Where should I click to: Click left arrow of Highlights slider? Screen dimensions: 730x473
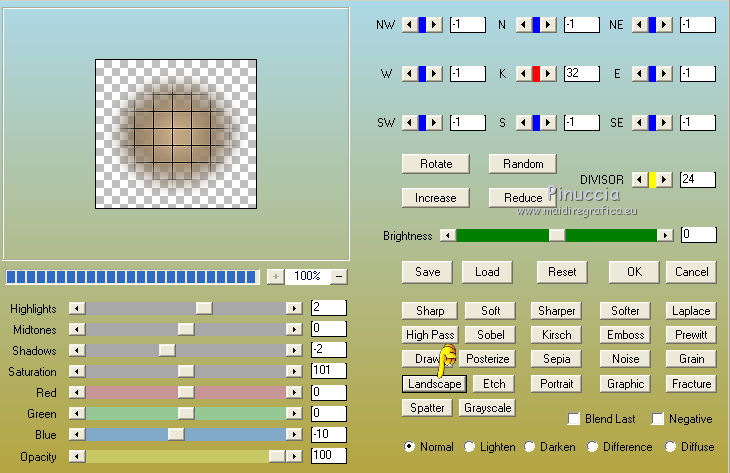(76, 307)
